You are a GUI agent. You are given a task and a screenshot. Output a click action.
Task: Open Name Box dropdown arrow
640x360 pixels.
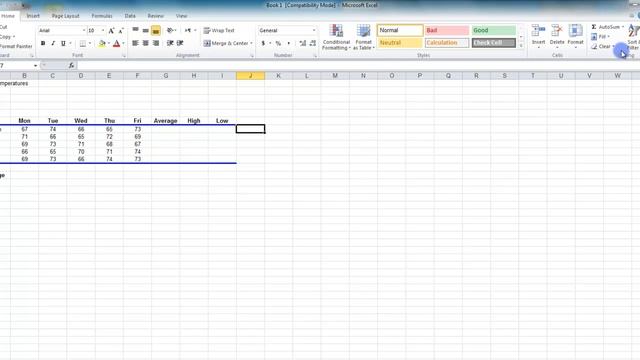[36, 66]
